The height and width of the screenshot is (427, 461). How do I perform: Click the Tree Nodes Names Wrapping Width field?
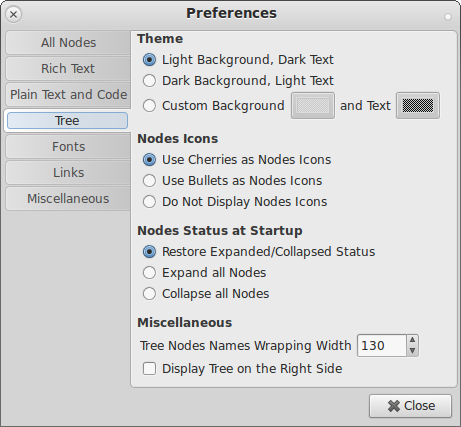tap(382, 346)
